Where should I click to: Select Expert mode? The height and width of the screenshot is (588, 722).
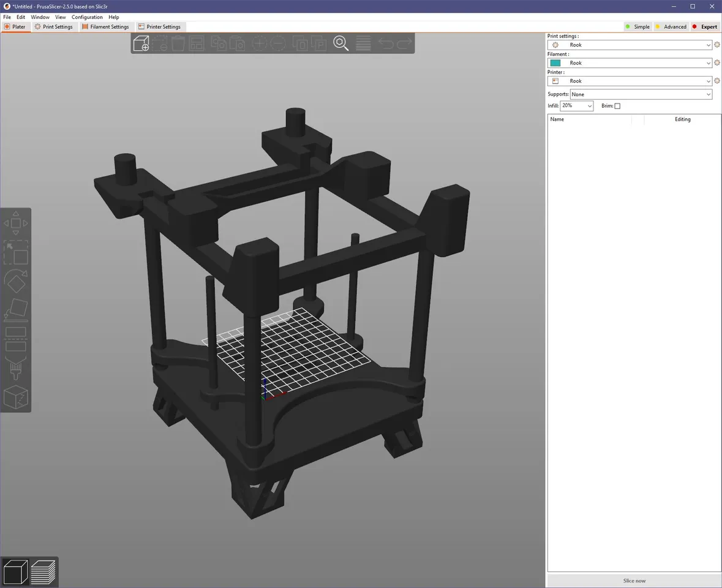[705, 27]
